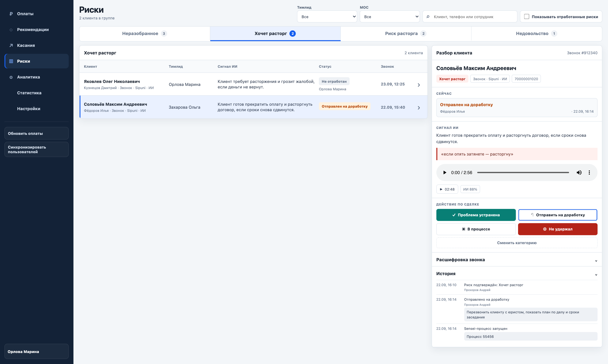
Task: Play the call audio recording
Action: (x=445, y=172)
